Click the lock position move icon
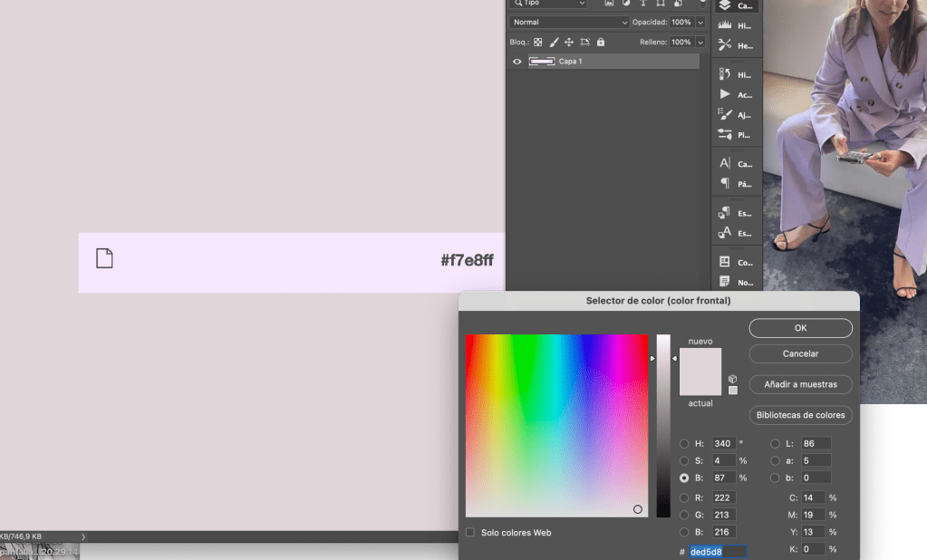 pos(569,42)
